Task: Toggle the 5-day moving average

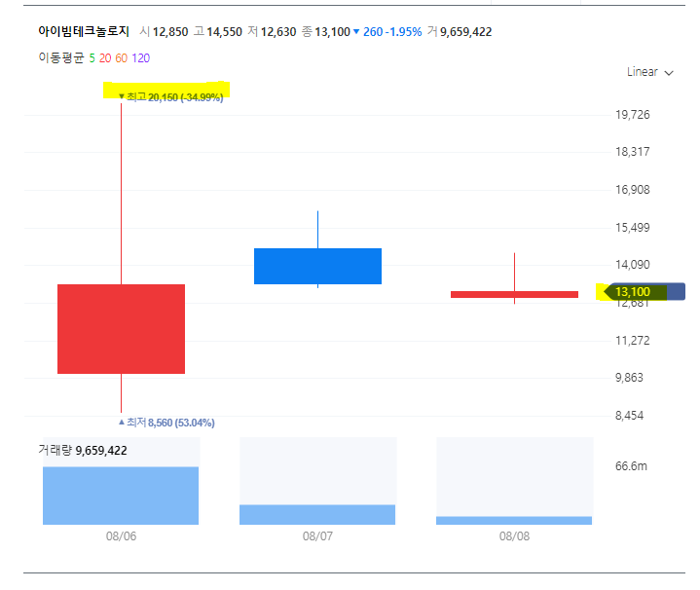Action: [x=92, y=58]
